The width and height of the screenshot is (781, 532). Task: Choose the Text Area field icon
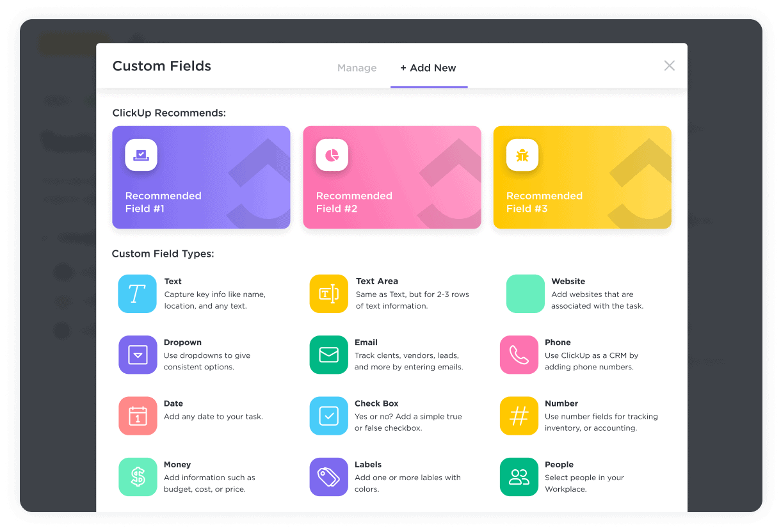(328, 294)
